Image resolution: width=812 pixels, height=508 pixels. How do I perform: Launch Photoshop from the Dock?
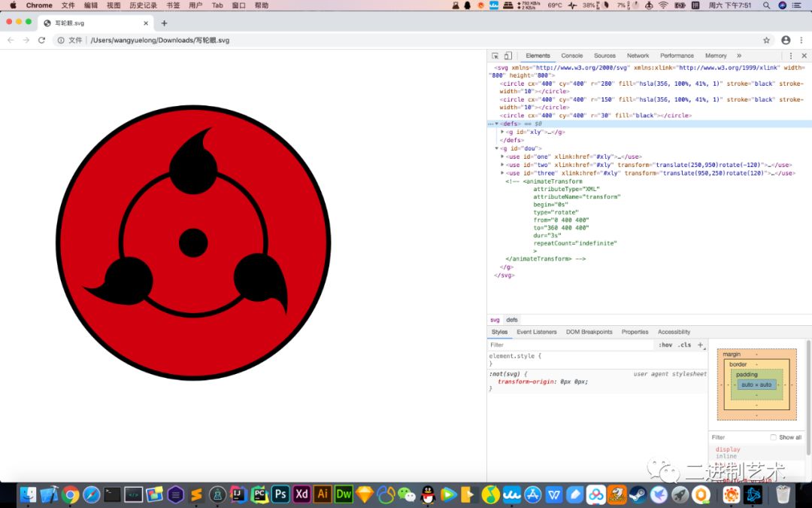[x=280, y=494]
